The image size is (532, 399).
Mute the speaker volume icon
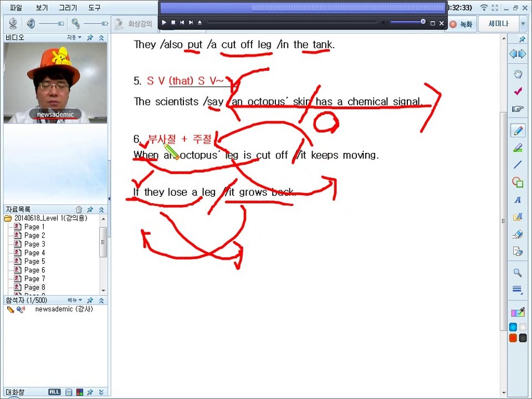[x=31, y=23]
